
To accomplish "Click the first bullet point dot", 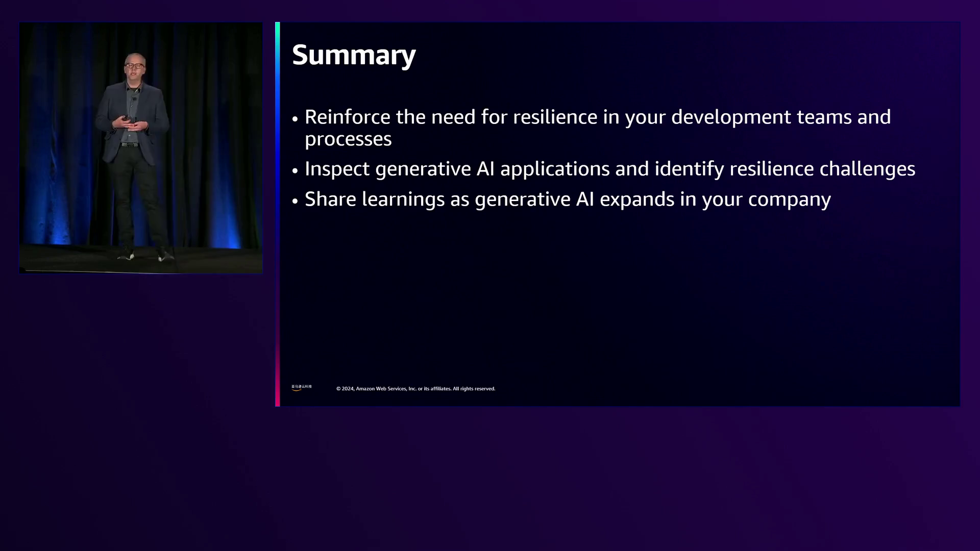I will tap(295, 118).
